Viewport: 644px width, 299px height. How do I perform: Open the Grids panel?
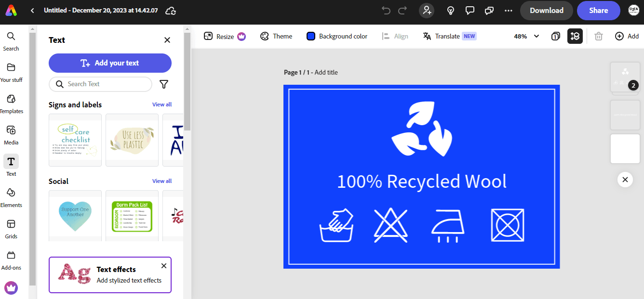[11, 229]
